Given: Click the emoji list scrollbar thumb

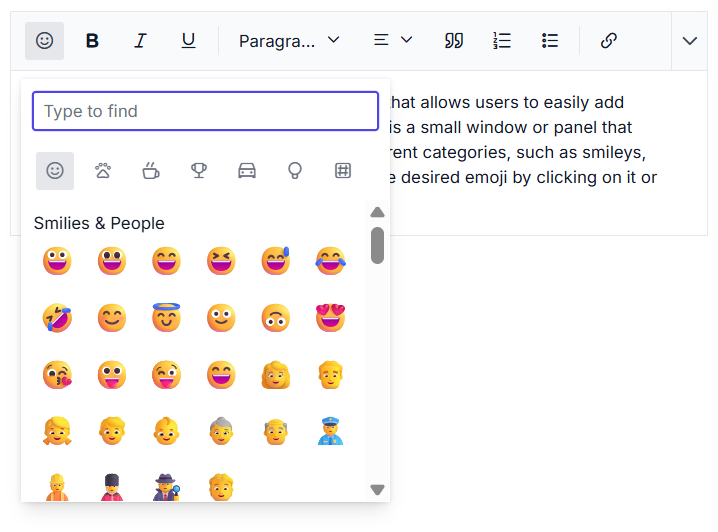Looking at the screenshot, I should coord(377,245).
